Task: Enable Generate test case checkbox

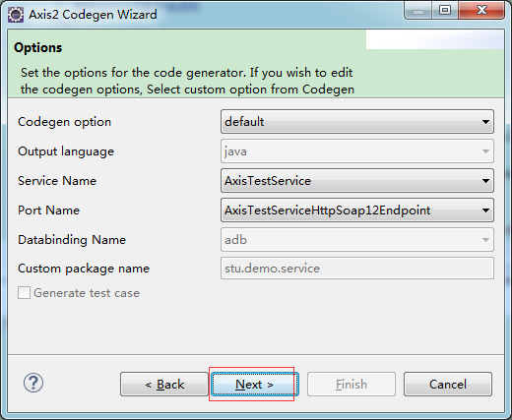Action: point(24,293)
